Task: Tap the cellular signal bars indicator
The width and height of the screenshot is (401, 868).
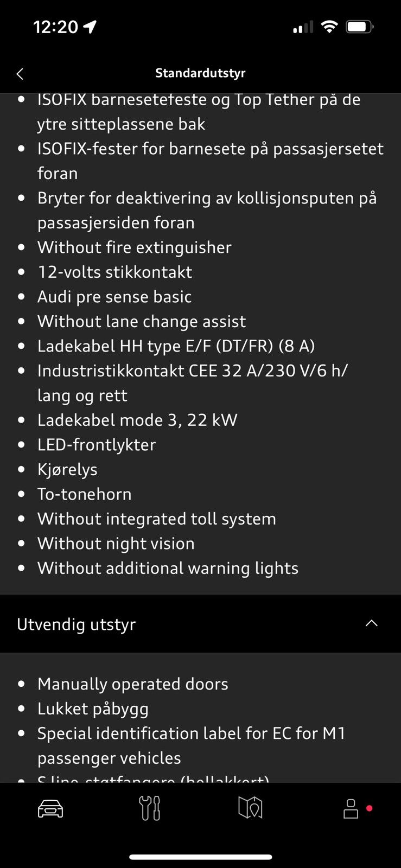Action: click(303, 27)
